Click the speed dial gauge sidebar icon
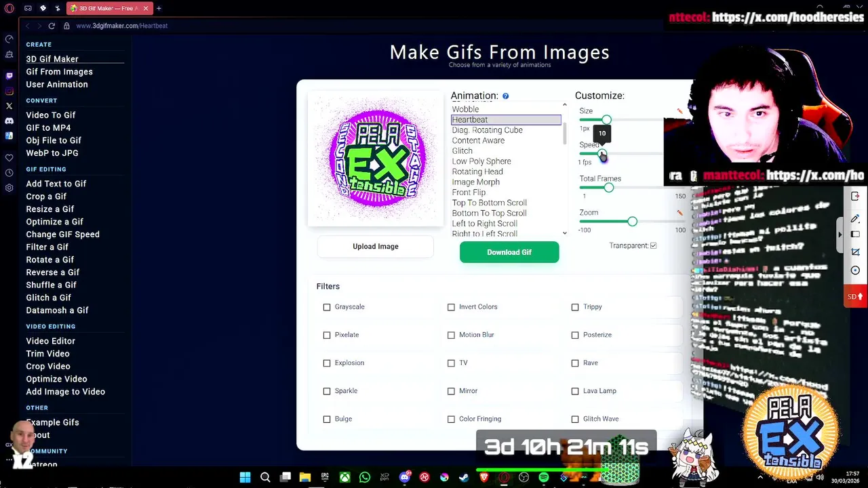The width and height of the screenshot is (868, 488). [9, 39]
